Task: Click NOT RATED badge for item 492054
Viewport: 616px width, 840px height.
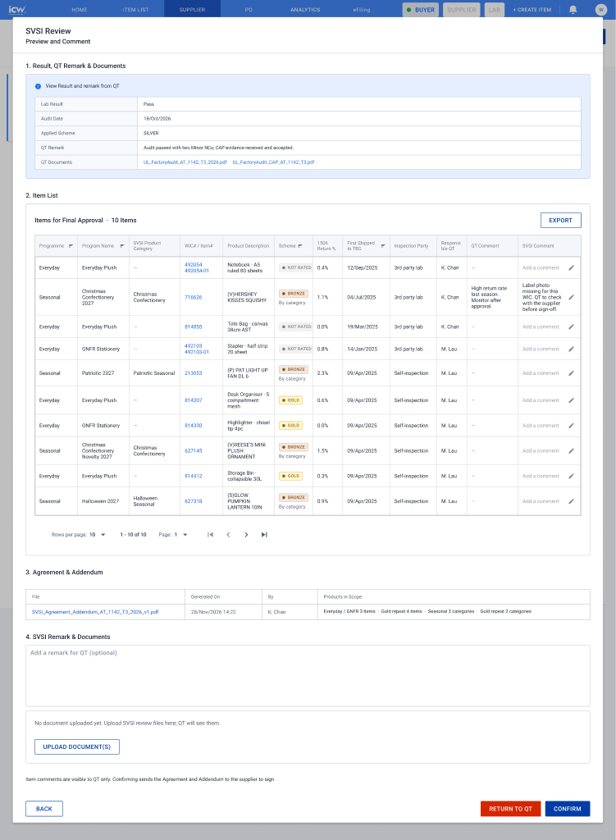Action: coord(296,268)
